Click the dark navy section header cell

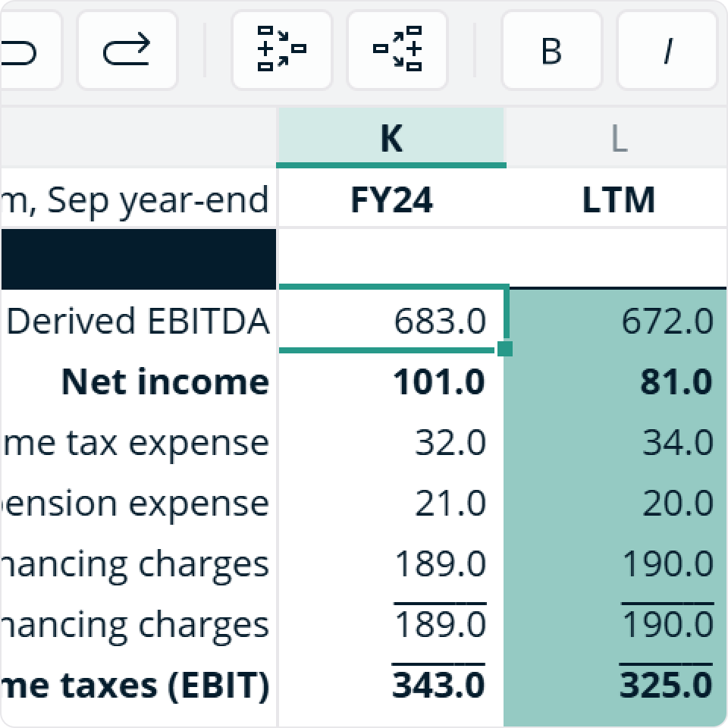138,259
